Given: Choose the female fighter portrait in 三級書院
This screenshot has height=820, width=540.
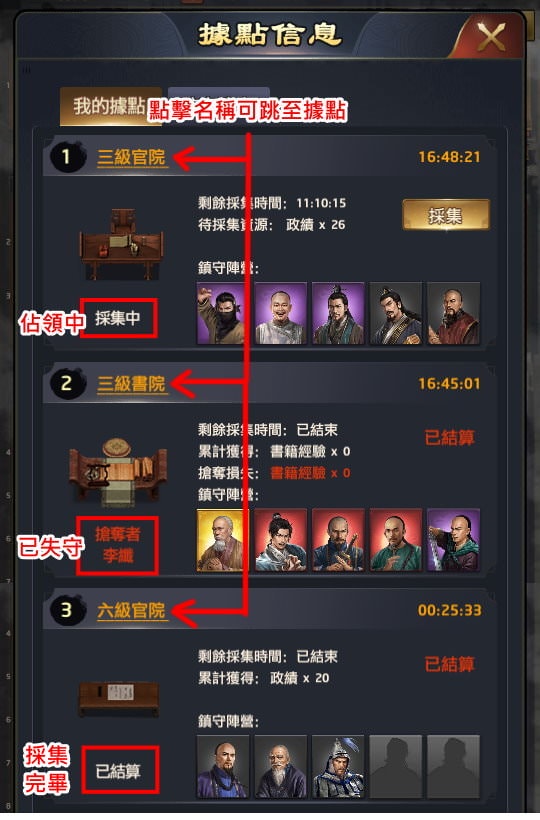Looking at the screenshot, I should pyautogui.click(x=281, y=540).
